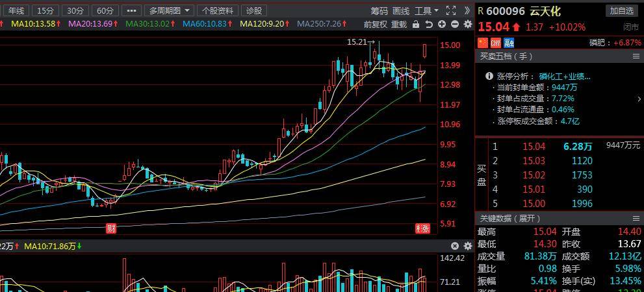Click the lock icon in chart toolbar
Image resolution: width=644 pixels, height=292 pixels.
[x=416, y=24]
